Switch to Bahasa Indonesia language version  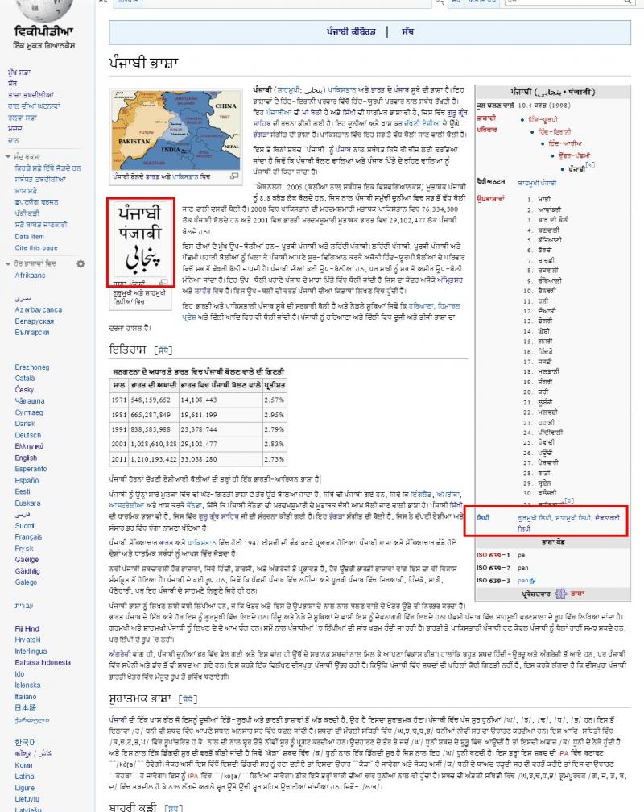43,663
